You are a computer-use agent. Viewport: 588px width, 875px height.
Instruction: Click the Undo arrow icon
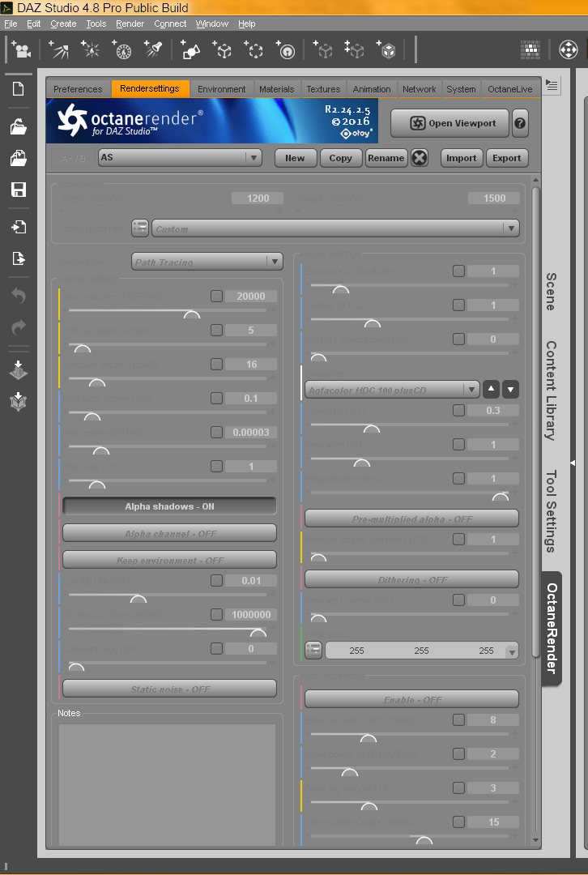click(19, 296)
